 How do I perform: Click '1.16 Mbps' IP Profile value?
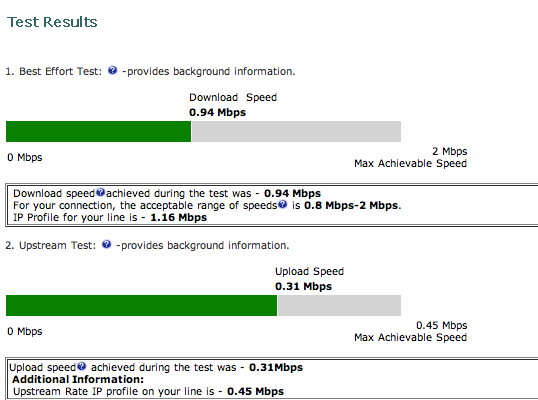179,217
